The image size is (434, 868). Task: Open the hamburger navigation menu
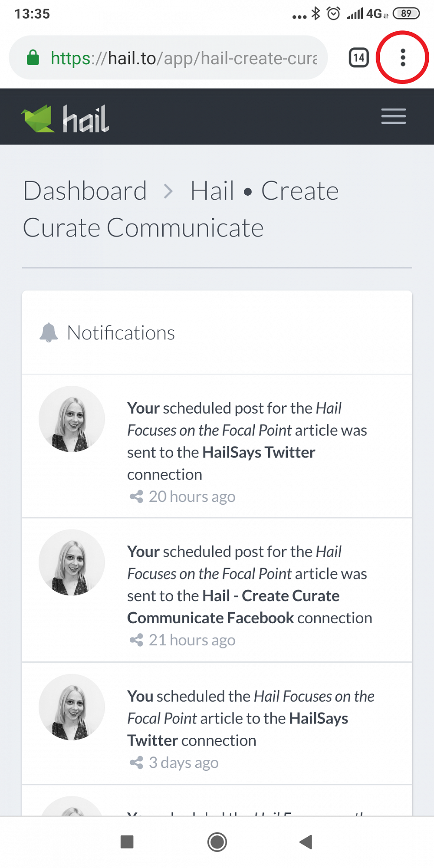click(x=393, y=116)
